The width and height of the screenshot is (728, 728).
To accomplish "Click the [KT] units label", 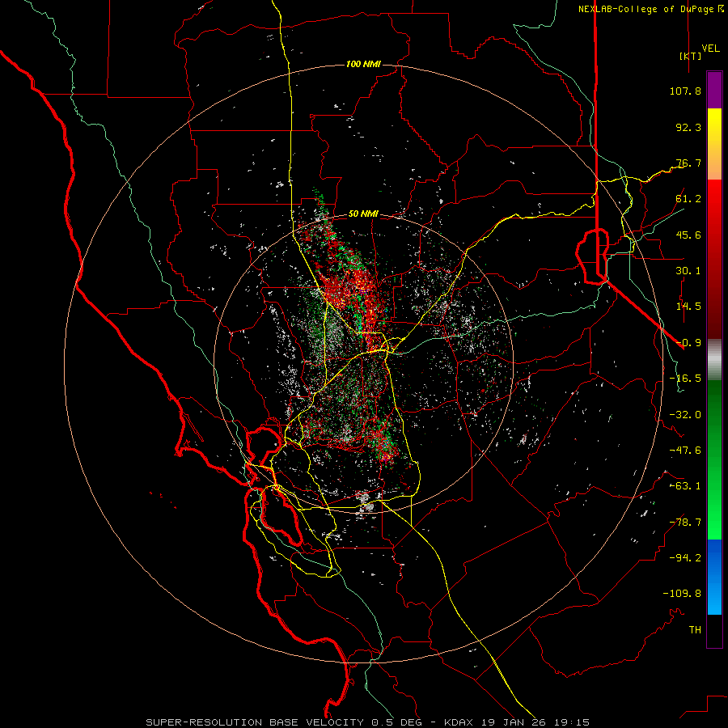I will point(691,56).
